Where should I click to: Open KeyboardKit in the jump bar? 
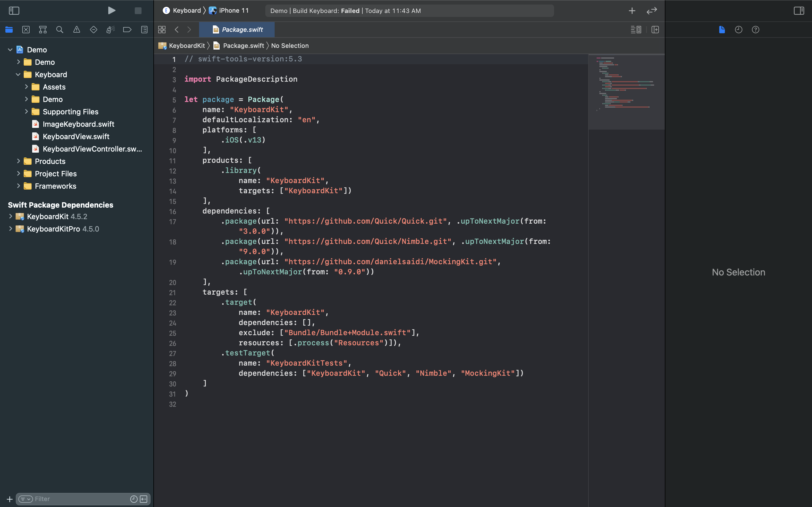click(187, 46)
